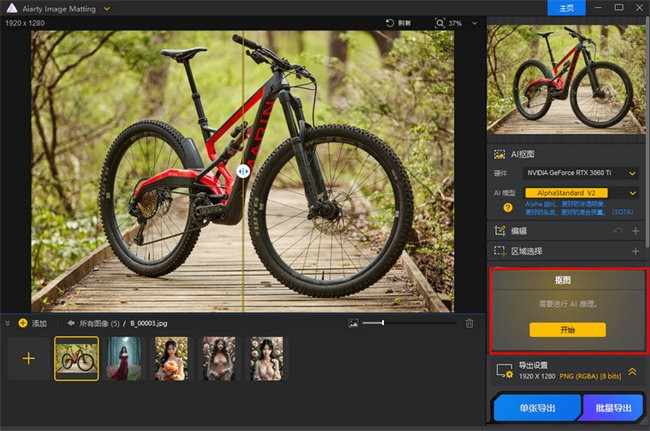Collapse the thumbnail strip with double chevron

click(7, 323)
